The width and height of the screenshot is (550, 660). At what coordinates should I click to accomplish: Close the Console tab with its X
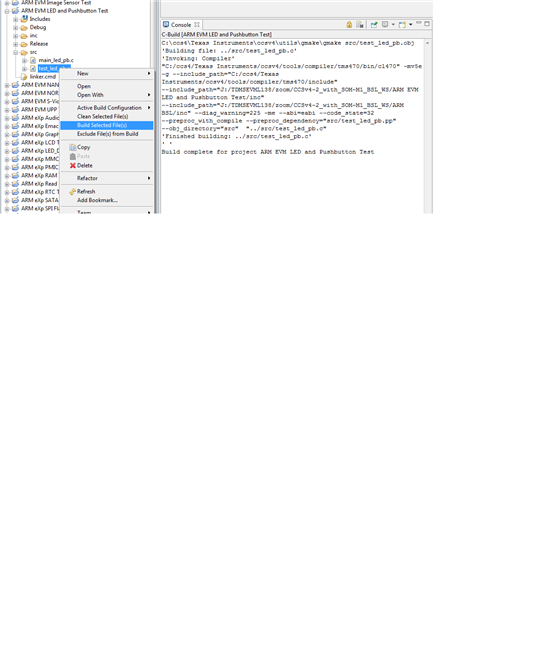pyautogui.click(x=197, y=25)
